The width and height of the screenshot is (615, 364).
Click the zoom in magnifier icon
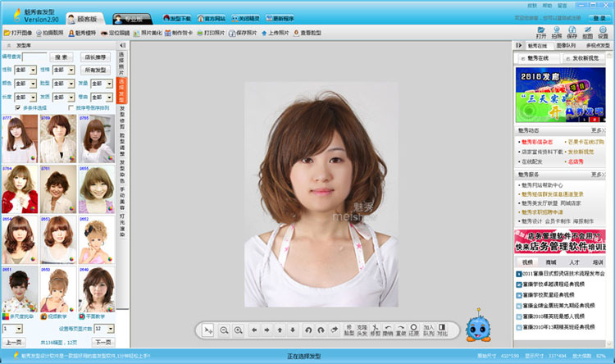(238, 330)
